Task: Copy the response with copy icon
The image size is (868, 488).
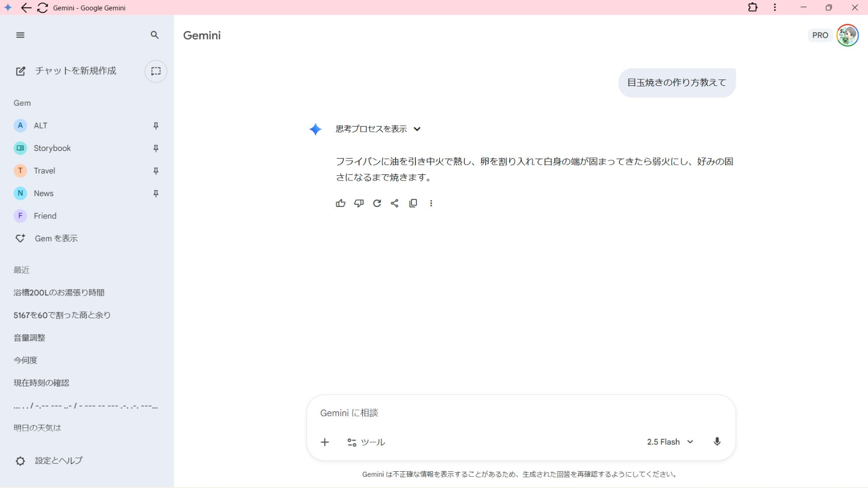Action: coord(413,203)
